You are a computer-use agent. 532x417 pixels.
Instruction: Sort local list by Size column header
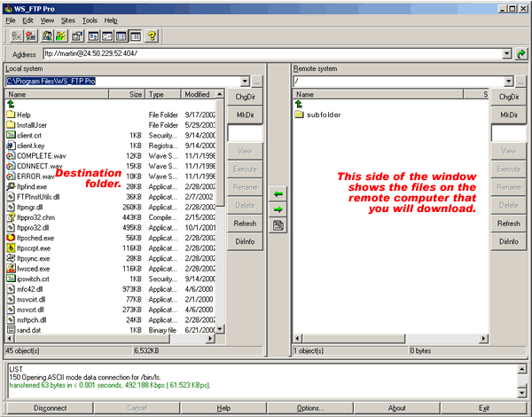(x=127, y=94)
